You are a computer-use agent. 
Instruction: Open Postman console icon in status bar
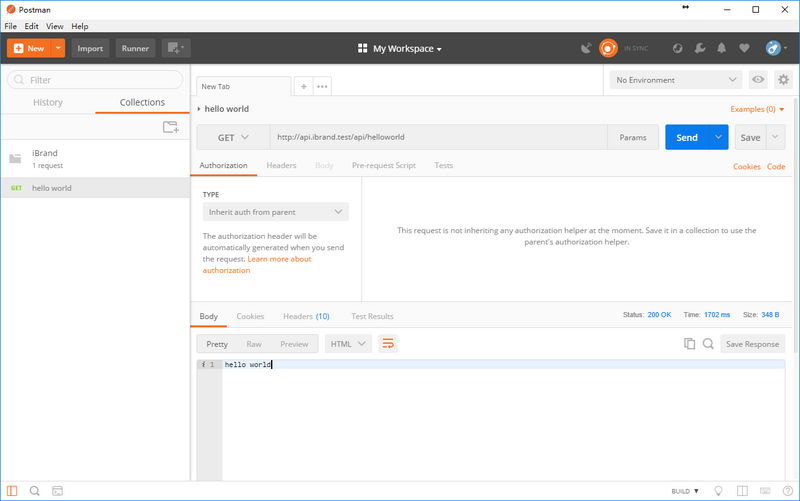click(58, 491)
